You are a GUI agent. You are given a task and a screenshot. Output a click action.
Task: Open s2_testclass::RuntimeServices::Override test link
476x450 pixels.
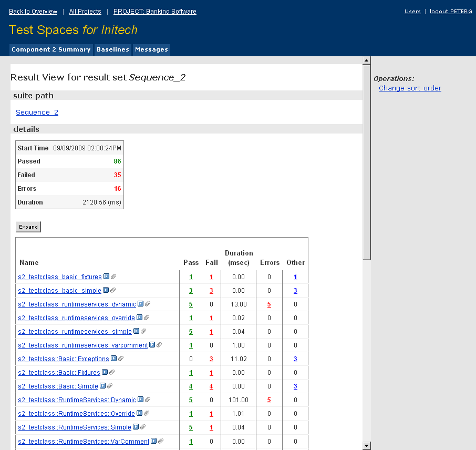click(76, 414)
